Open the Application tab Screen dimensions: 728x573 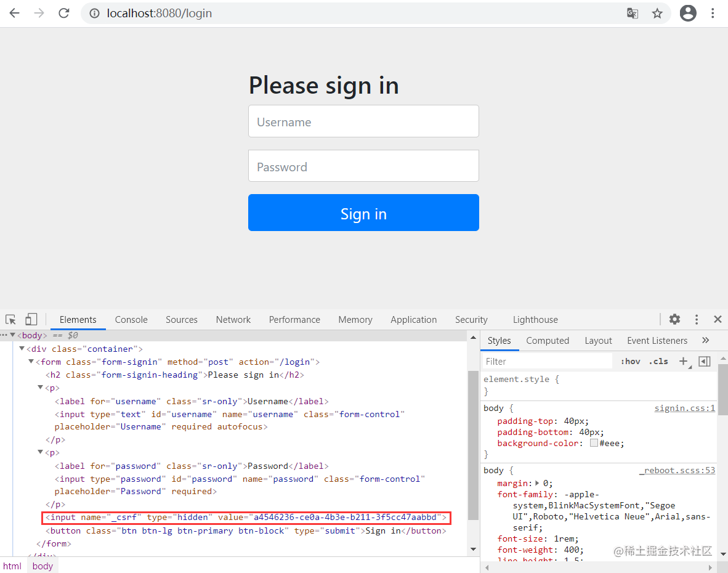click(x=414, y=320)
